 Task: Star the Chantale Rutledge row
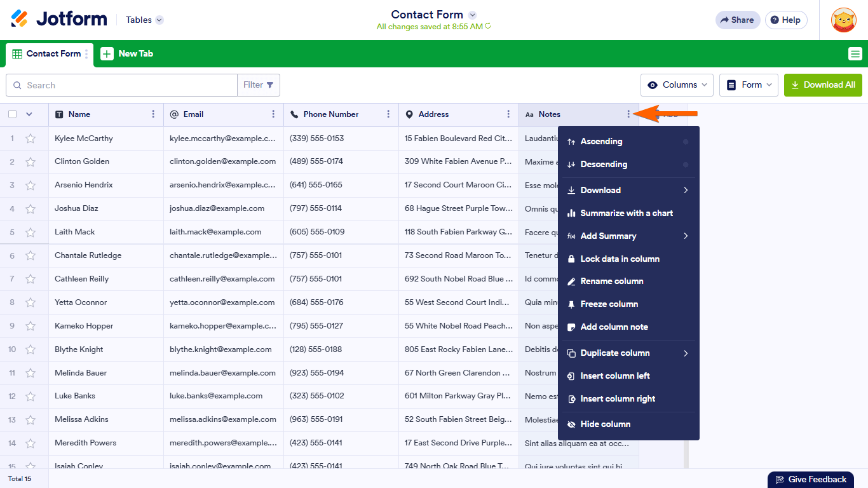tap(31, 255)
